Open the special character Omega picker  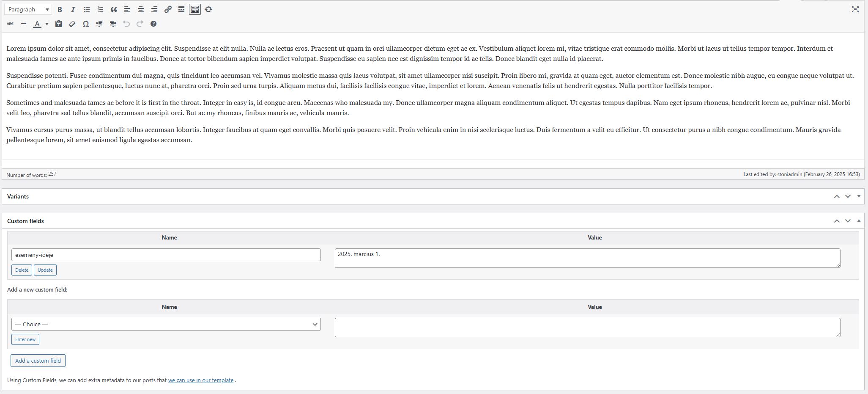pyautogui.click(x=86, y=24)
